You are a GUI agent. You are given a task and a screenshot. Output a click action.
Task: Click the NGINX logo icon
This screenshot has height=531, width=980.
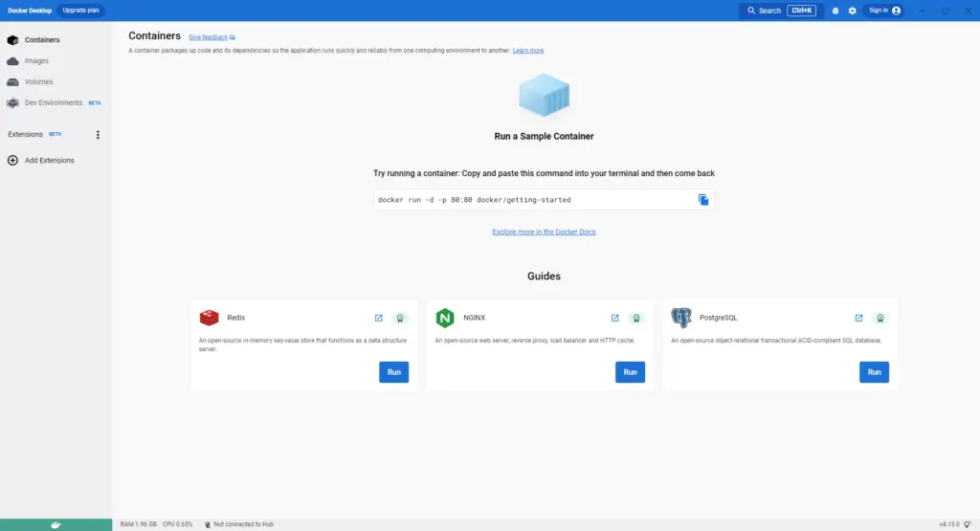pos(445,318)
